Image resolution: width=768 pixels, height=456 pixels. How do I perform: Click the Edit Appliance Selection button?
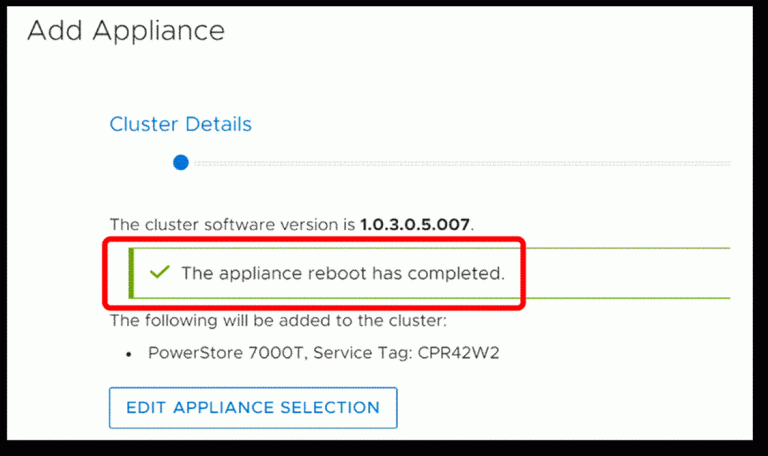[x=253, y=408]
